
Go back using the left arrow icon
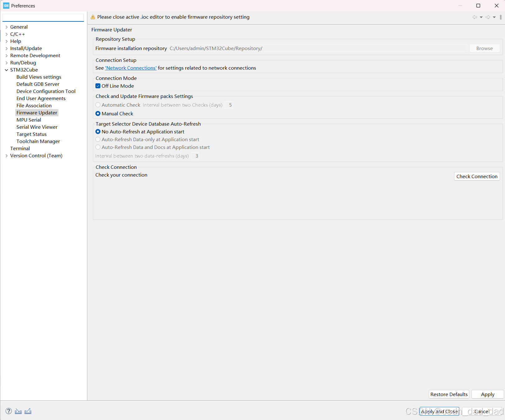pyautogui.click(x=475, y=17)
